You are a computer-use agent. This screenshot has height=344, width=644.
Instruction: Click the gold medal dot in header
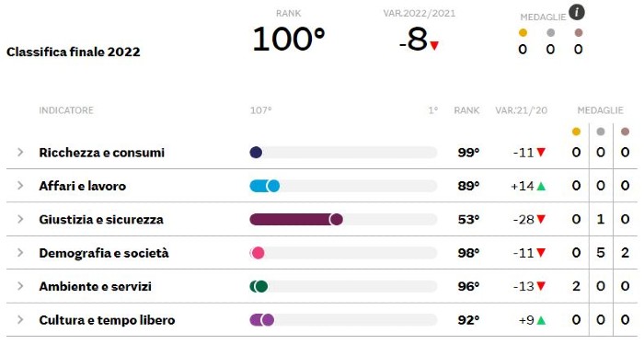point(523,33)
